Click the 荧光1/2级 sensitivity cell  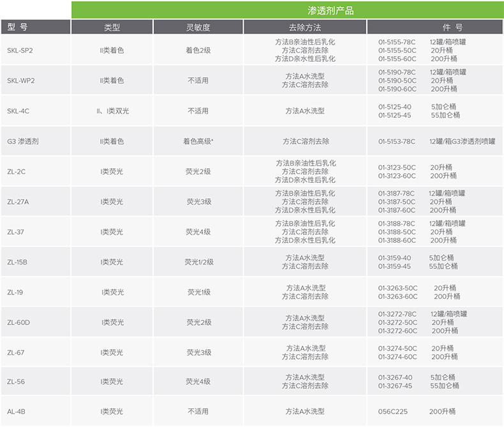[198, 262]
